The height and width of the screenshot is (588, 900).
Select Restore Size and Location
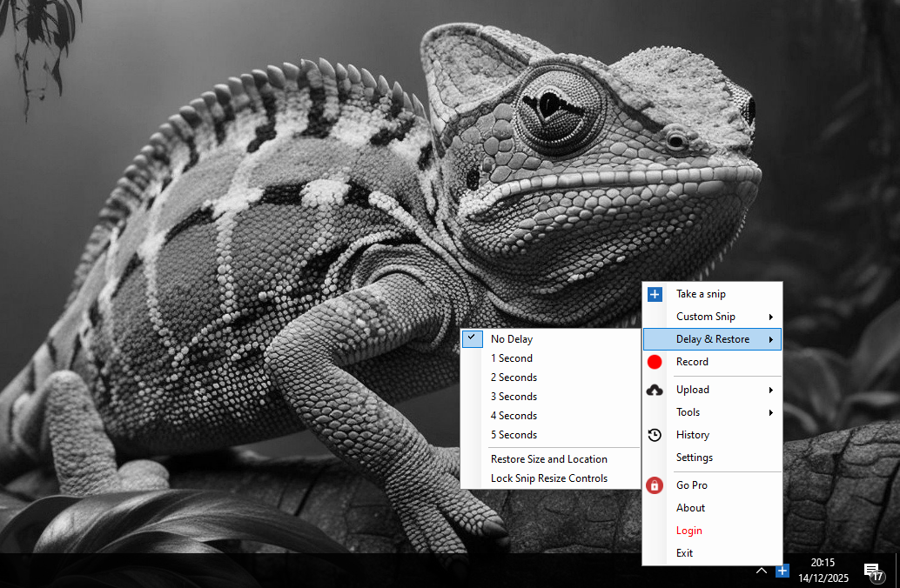pyautogui.click(x=549, y=459)
